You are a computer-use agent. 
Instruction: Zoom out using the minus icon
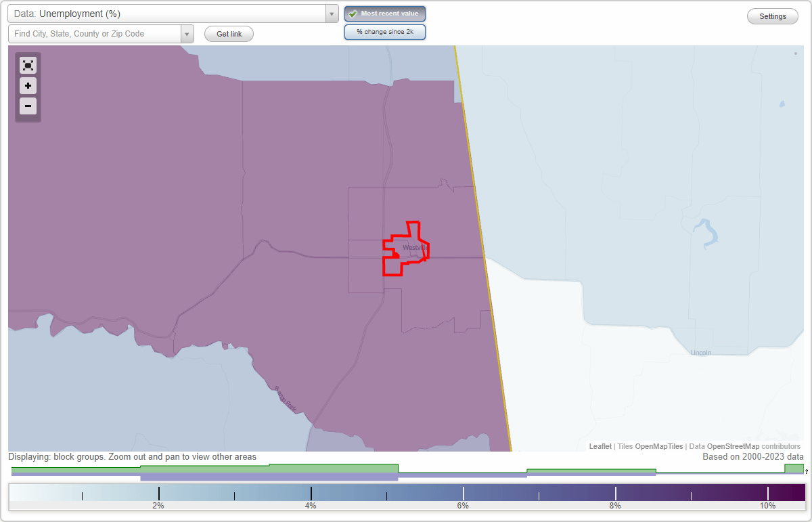tap(28, 106)
